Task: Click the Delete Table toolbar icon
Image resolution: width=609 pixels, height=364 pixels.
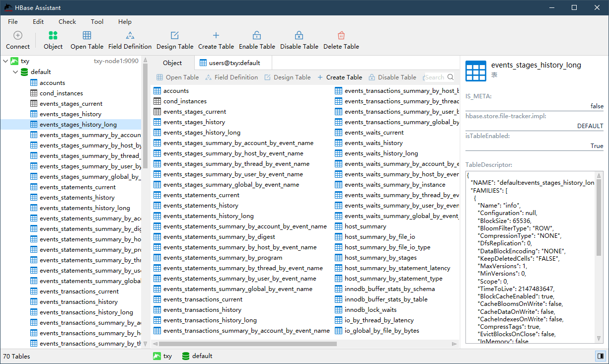Action: 341,35
